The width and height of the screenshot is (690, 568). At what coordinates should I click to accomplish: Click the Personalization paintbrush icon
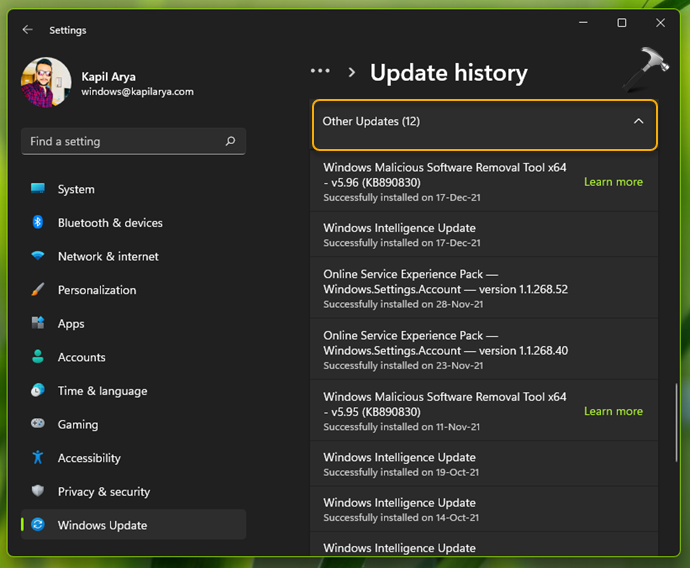tap(38, 290)
